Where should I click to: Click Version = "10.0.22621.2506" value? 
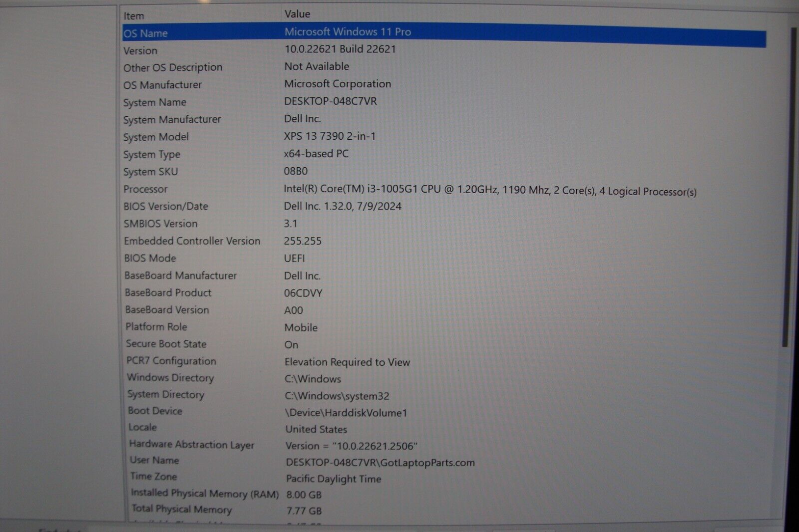pos(352,446)
